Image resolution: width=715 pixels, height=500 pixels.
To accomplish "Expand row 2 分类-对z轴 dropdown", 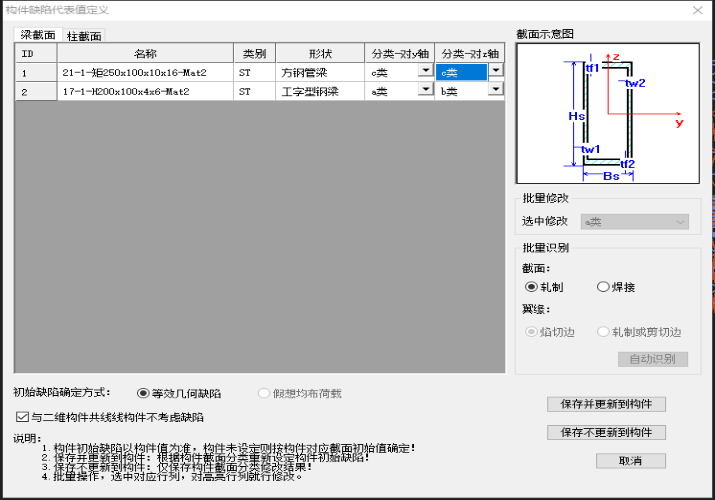I will pyautogui.click(x=496, y=89).
